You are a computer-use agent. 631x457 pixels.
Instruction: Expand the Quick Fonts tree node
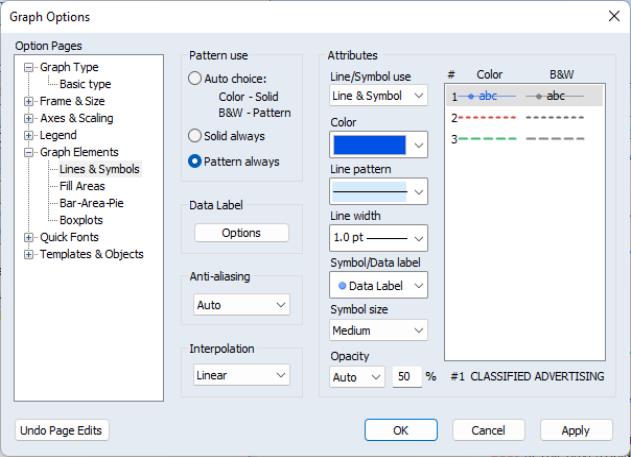[30, 237]
